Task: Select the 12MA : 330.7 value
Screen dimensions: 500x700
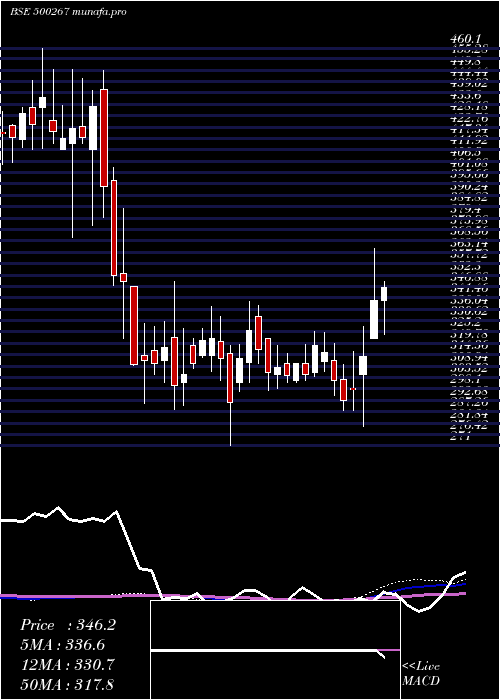Action: [x=68, y=664]
